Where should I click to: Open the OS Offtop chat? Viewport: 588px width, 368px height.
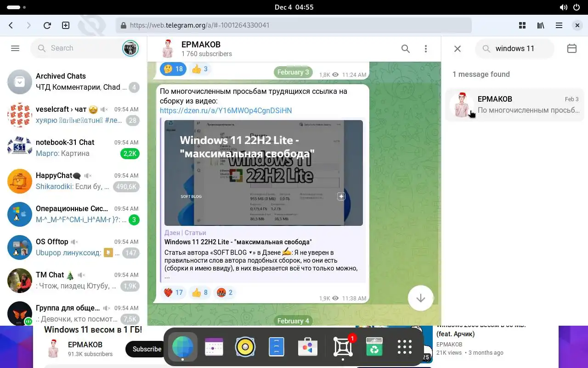(x=73, y=247)
